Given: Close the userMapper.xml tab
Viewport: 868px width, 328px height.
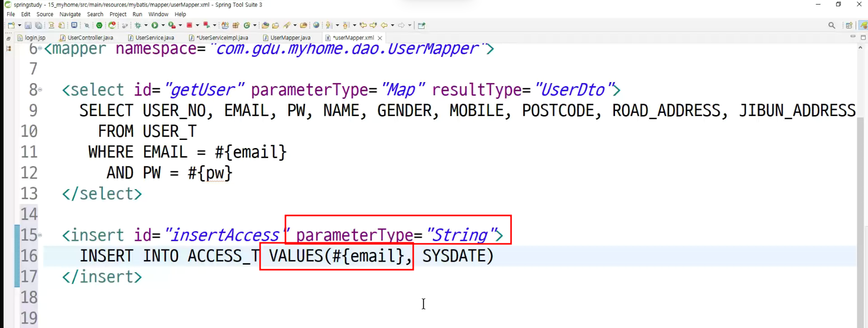Looking at the screenshot, I should point(380,38).
